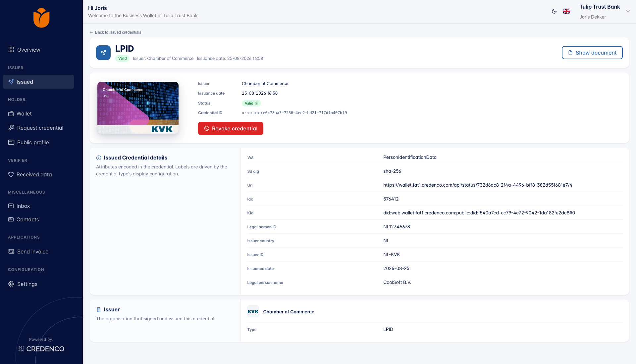Open Overview in the sidebar

[38, 50]
